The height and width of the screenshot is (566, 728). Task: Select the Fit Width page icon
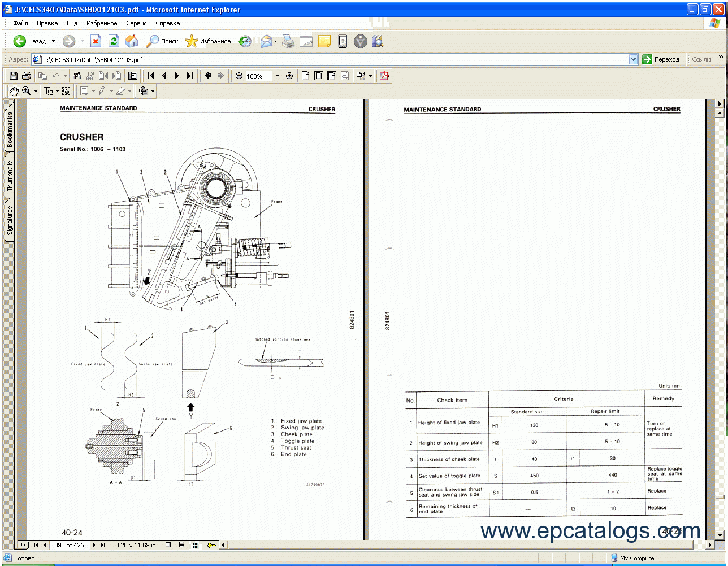(332, 76)
